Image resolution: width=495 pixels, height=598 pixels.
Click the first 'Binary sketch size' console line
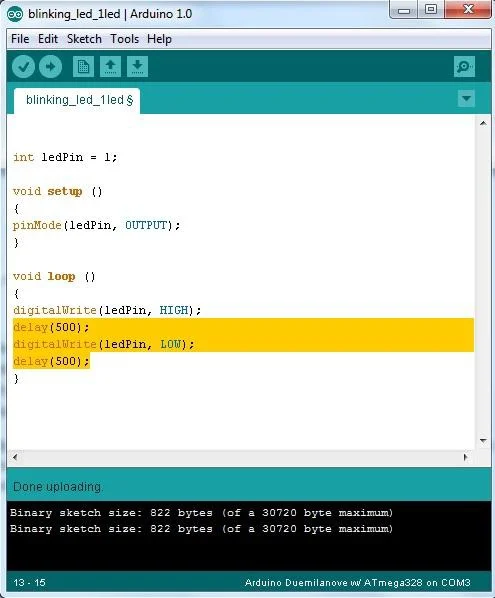coord(201,513)
